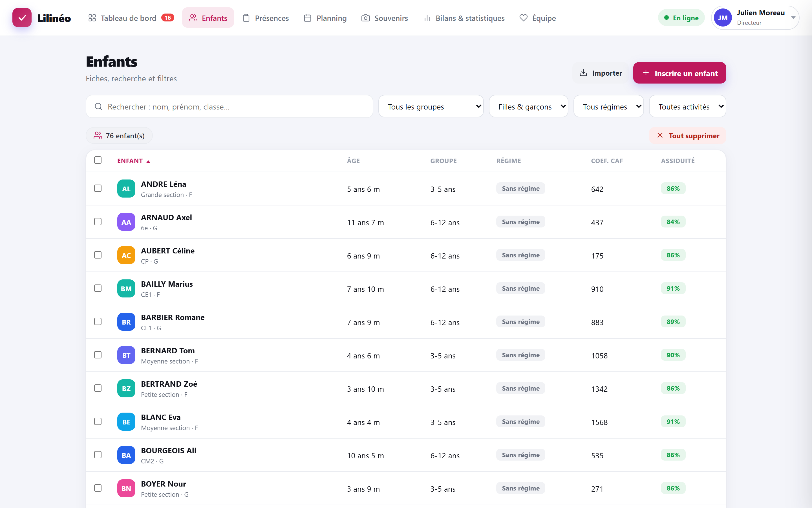The image size is (812, 508).
Task: Click Inscrire un enfant button
Action: tap(679, 73)
